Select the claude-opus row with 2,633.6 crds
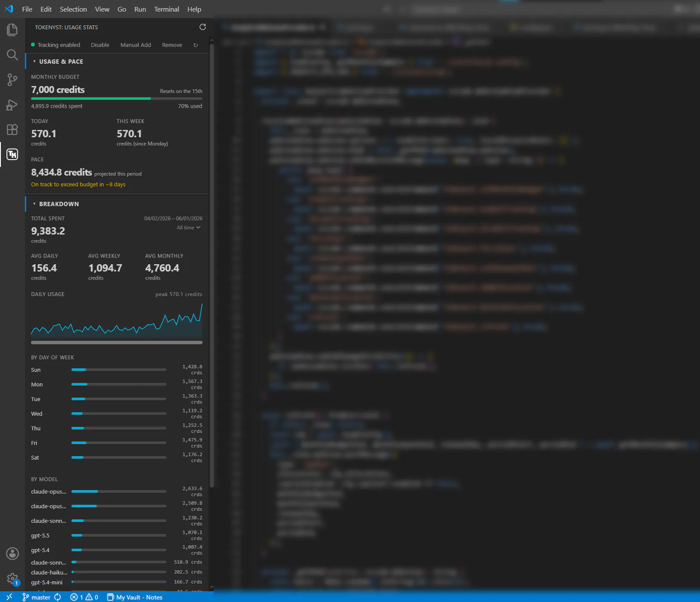 pyautogui.click(x=117, y=491)
